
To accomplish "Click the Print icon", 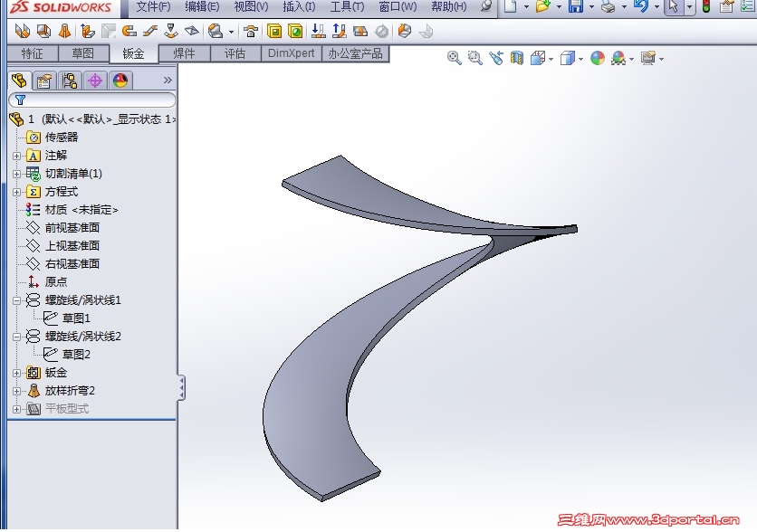I will point(608,6).
